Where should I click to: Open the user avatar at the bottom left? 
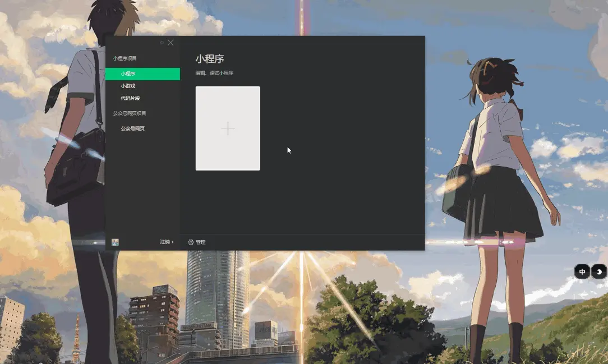tap(115, 242)
